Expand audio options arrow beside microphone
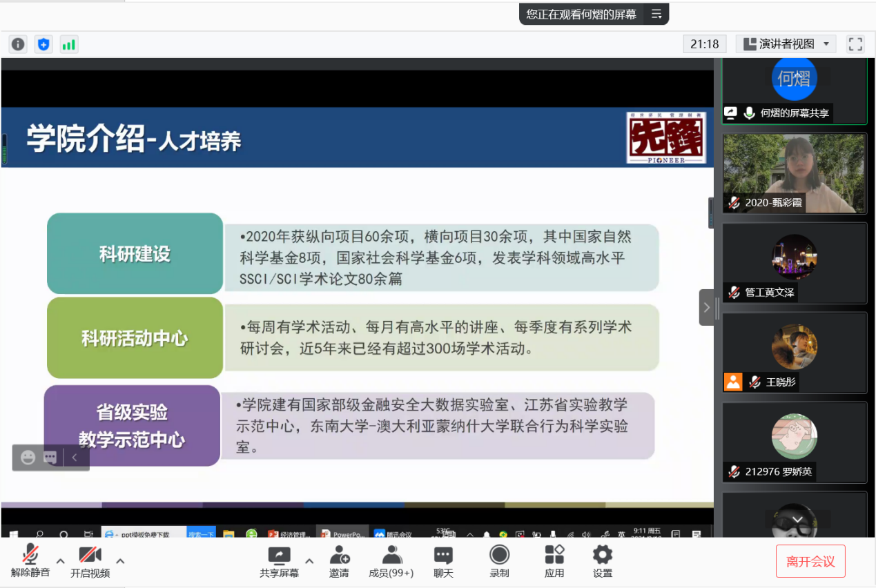This screenshot has height=588, width=876. [61, 560]
